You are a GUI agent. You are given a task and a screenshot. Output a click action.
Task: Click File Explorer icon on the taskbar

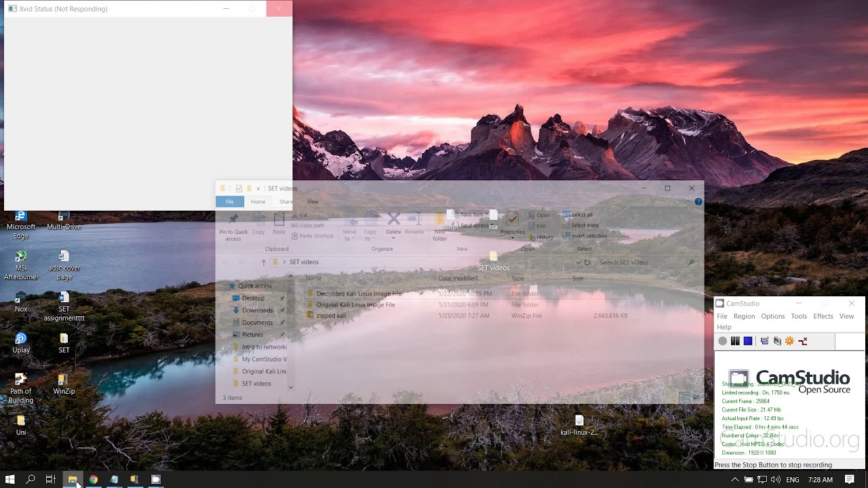(x=73, y=479)
